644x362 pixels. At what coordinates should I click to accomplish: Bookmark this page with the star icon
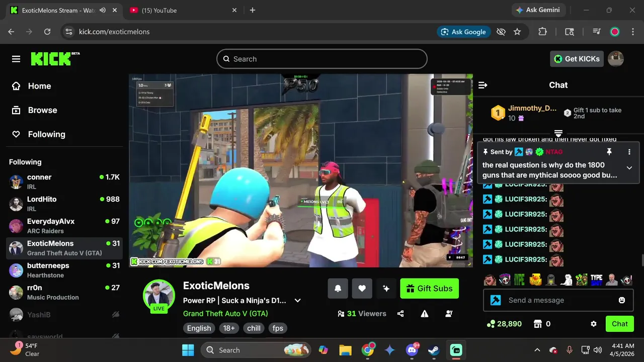(x=517, y=32)
